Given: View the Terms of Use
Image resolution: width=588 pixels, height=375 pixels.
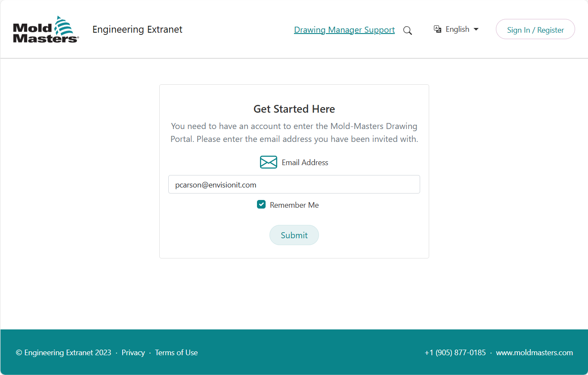Looking at the screenshot, I should click(176, 352).
